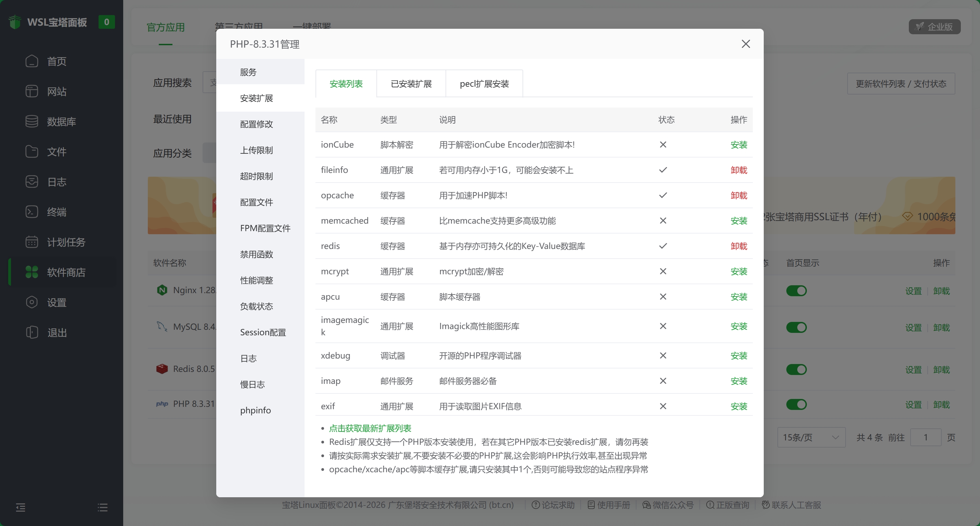Click the 首页 home icon in sidebar
This screenshot has width=980, height=526.
coord(31,61)
